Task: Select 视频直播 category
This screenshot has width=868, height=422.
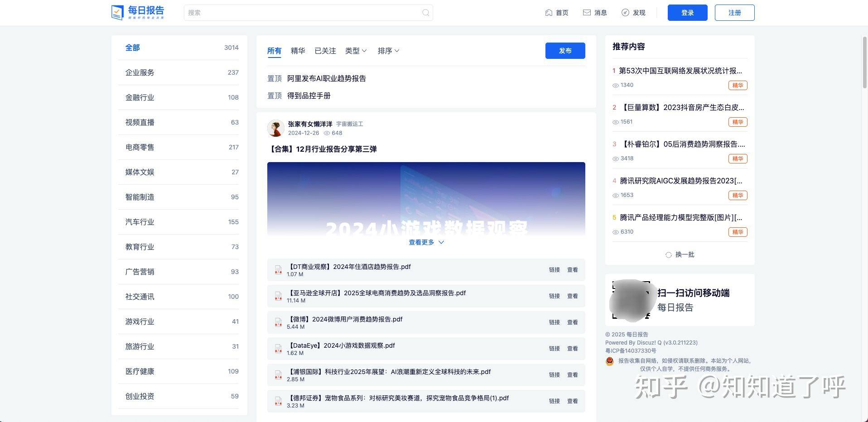Action: [x=179, y=122]
